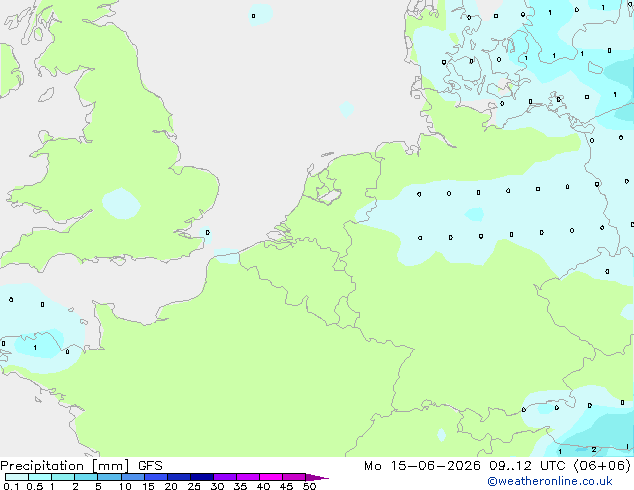Click the legend label '45'
This screenshot has width=634, height=490.
click(x=286, y=486)
